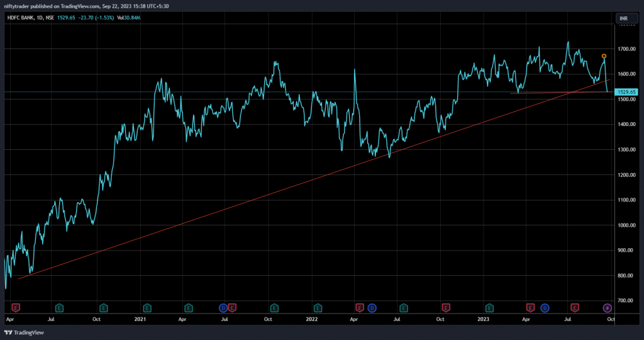Open the INR currency selector
Screen dimensions: 644x340
pyautogui.click(x=626, y=18)
